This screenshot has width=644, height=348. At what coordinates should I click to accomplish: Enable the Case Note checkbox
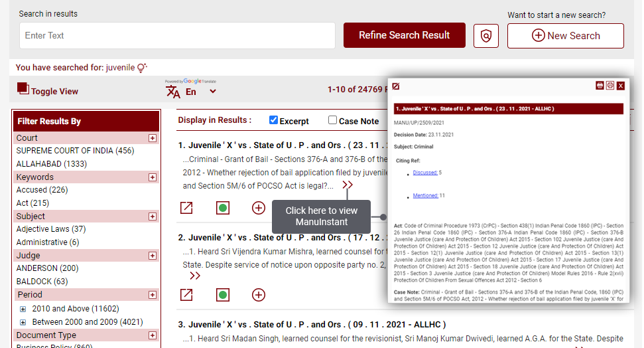(333, 120)
